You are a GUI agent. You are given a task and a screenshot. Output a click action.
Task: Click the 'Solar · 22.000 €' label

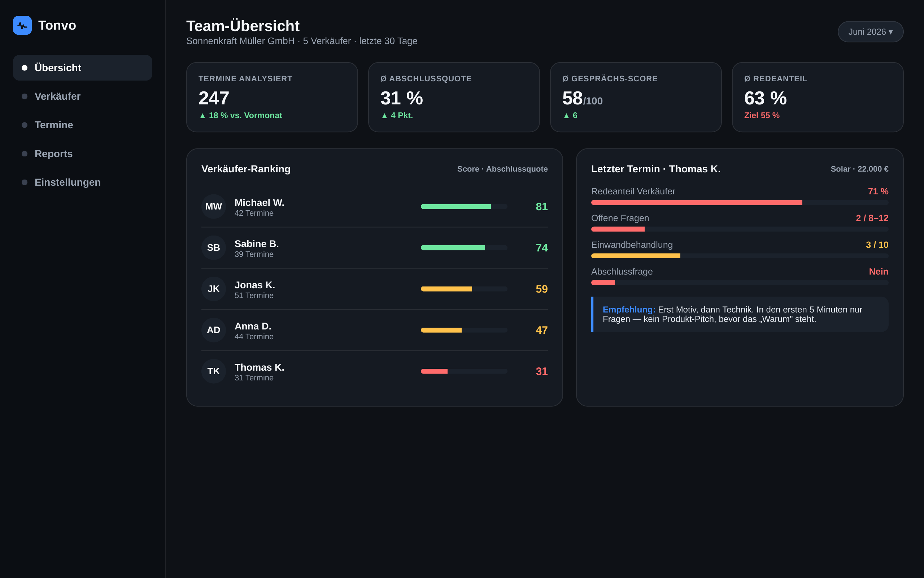pyautogui.click(x=859, y=169)
